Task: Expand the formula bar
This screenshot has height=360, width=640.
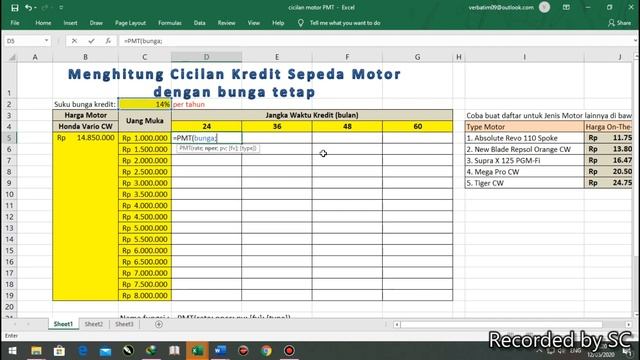Action: point(636,41)
